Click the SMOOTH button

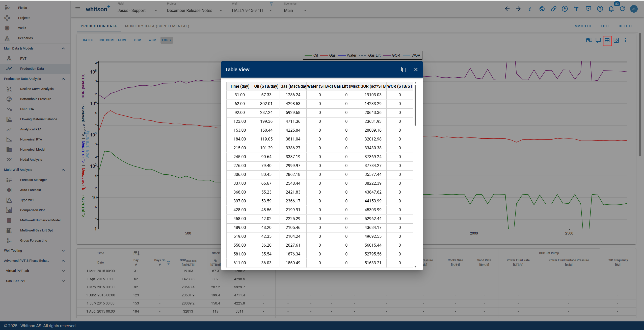point(583,26)
